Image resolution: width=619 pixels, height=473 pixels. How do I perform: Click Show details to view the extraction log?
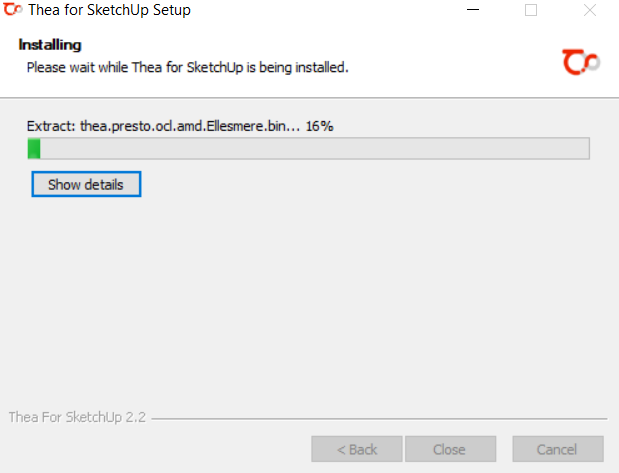(86, 184)
